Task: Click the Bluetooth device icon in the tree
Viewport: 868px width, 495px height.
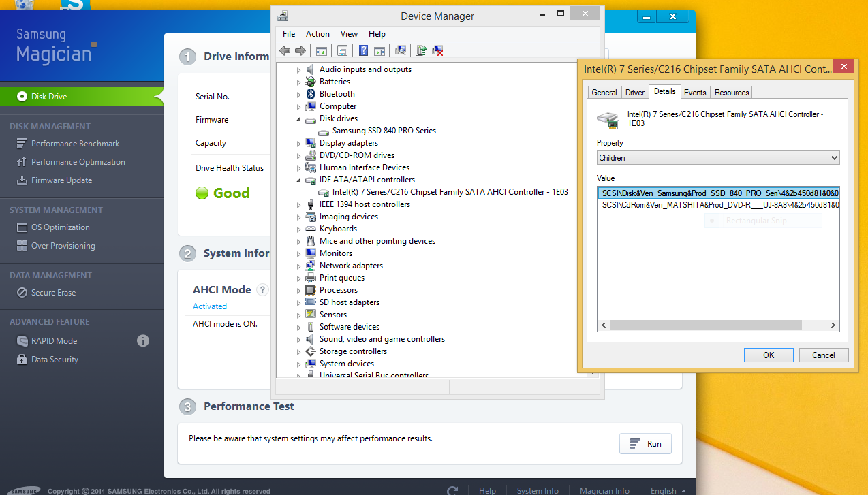Action: click(311, 94)
